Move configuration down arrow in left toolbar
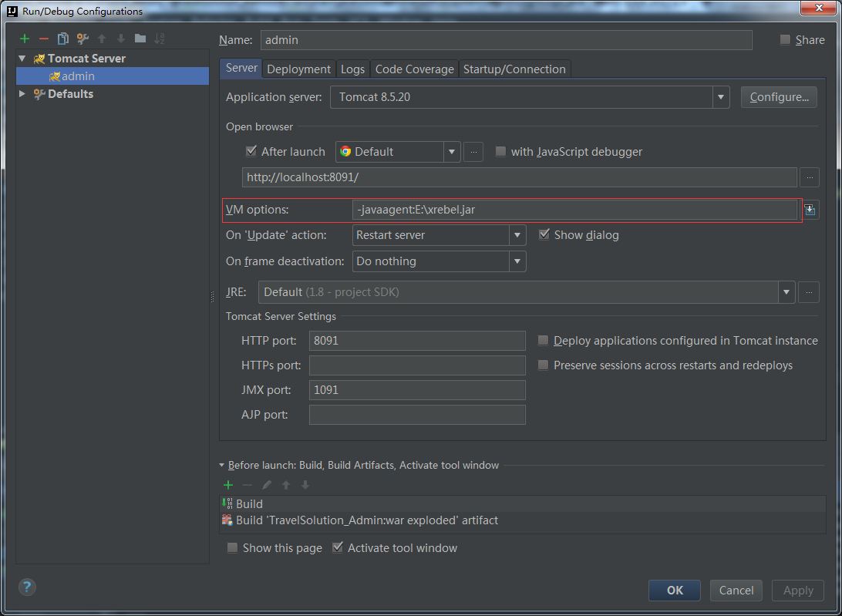This screenshot has width=842, height=616. pos(121,39)
